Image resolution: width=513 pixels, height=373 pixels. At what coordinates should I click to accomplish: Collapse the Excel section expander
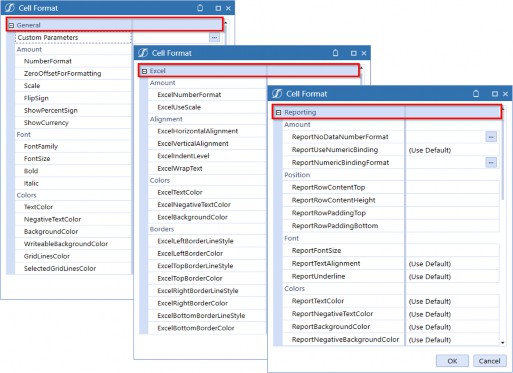144,71
